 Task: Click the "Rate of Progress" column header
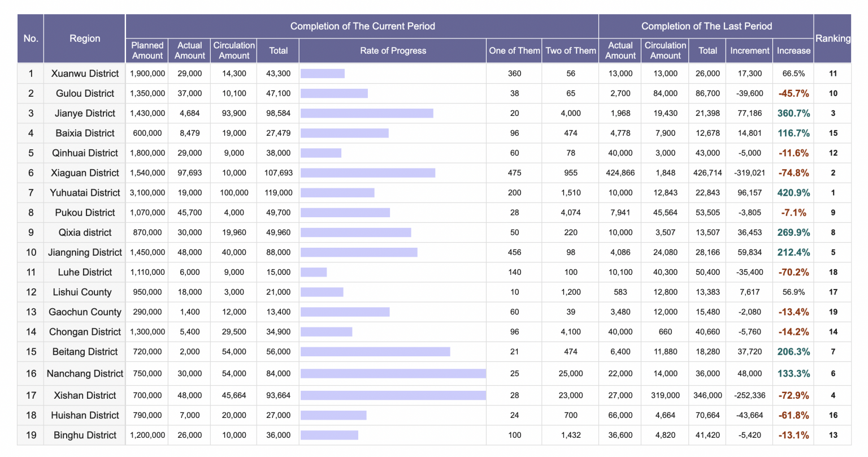pyautogui.click(x=392, y=50)
